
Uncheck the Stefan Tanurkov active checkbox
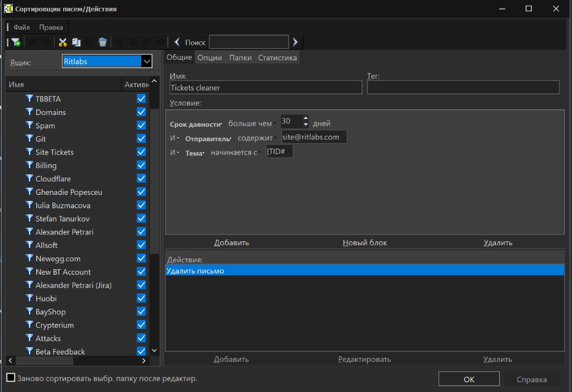point(141,218)
